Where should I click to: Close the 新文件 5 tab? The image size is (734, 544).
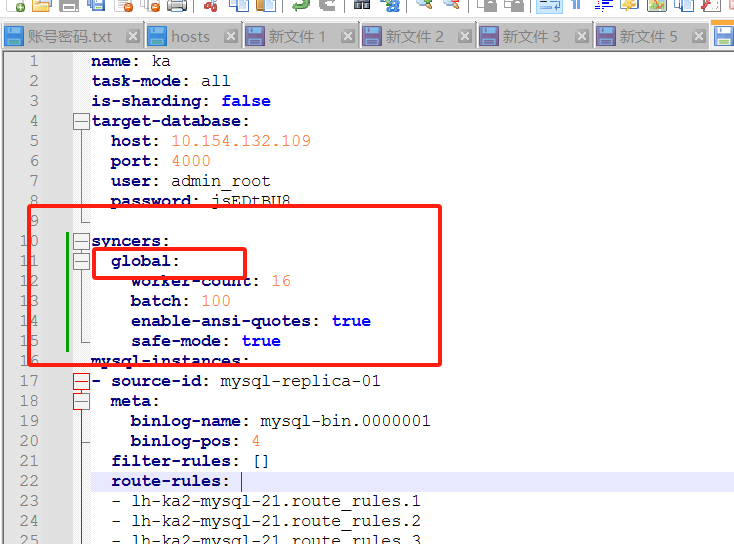pos(699,36)
